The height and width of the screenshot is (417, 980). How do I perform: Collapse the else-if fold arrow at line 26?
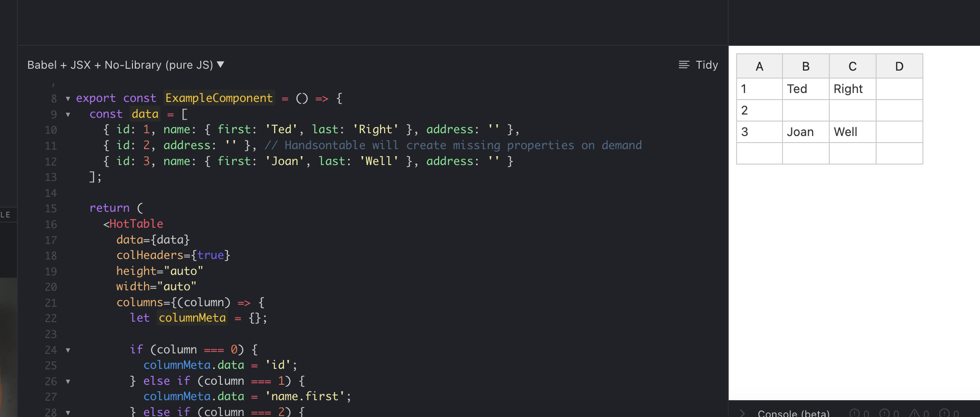tap(68, 381)
